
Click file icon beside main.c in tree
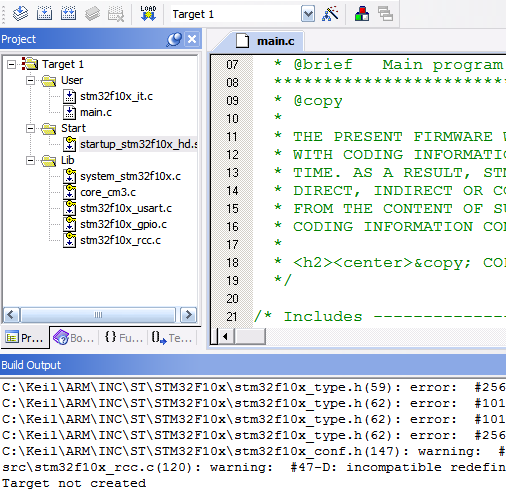click(x=69, y=112)
